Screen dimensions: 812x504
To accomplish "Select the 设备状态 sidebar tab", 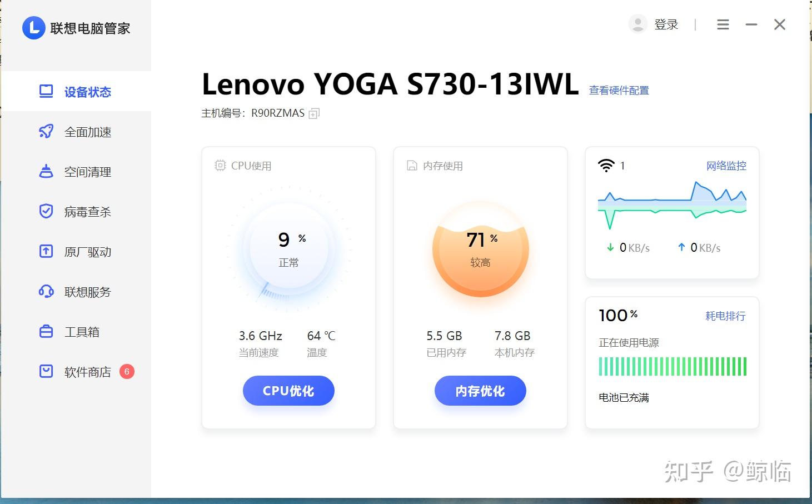I will (x=76, y=92).
